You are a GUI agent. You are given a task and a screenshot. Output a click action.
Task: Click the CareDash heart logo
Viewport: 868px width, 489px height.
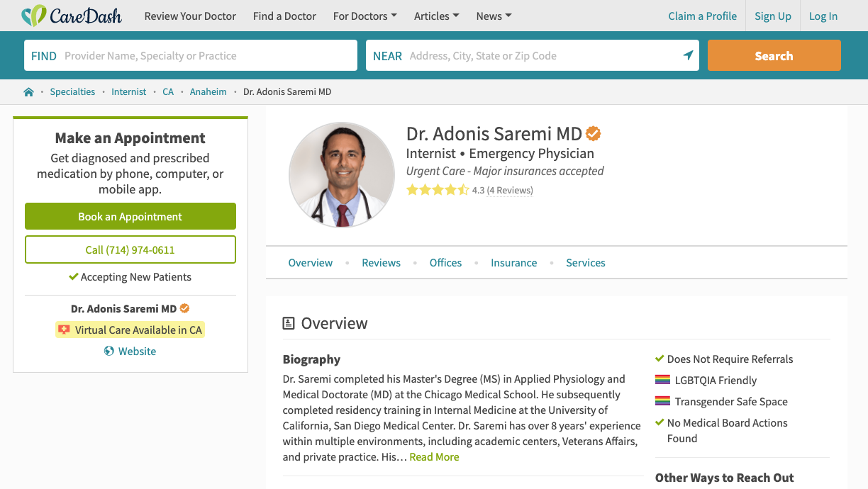33,16
